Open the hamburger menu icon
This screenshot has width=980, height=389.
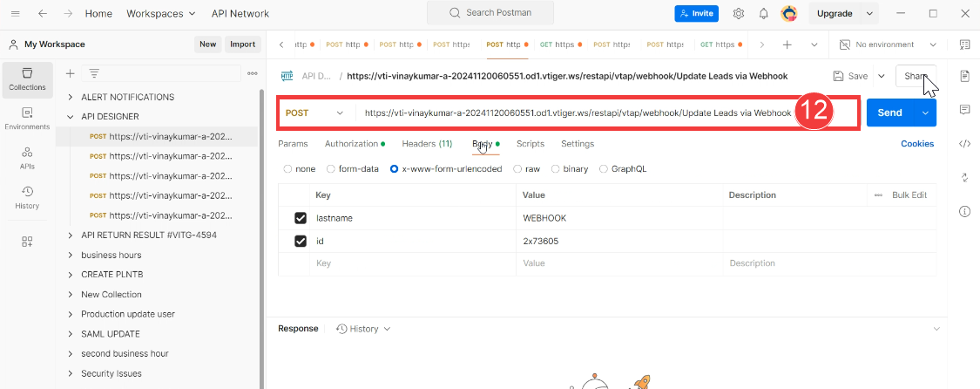pos(15,13)
